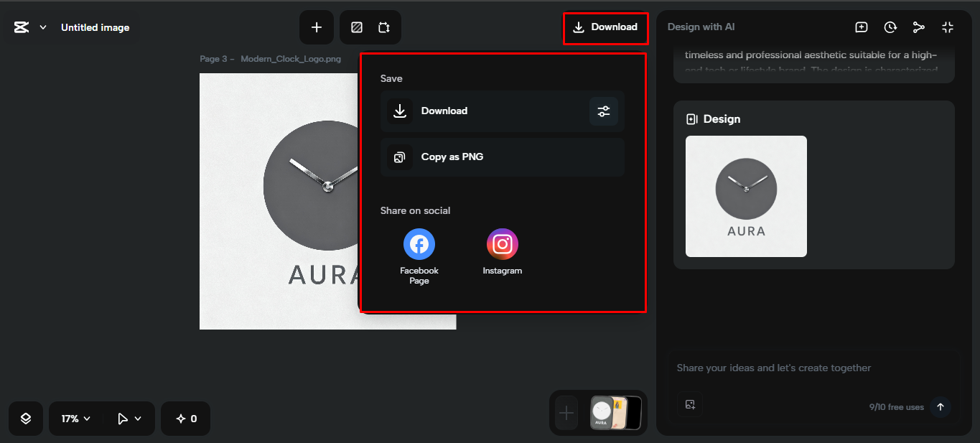
Task: Add a new element with the plus icon
Action: [x=317, y=27]
